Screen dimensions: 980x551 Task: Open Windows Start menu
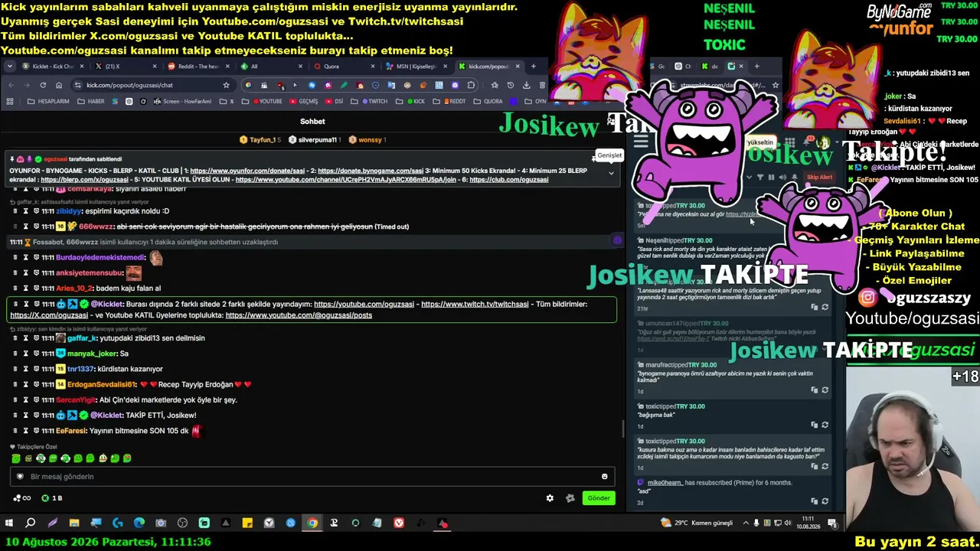click(9, 523)
